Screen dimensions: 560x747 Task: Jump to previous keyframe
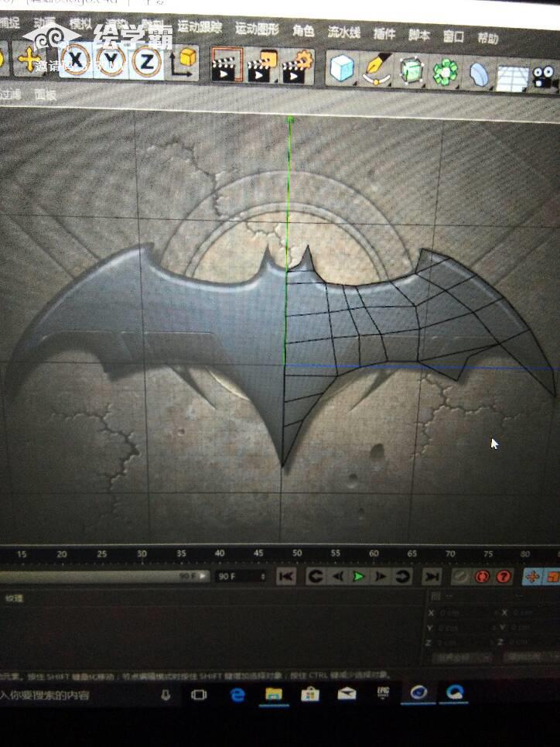pos(315,577)
